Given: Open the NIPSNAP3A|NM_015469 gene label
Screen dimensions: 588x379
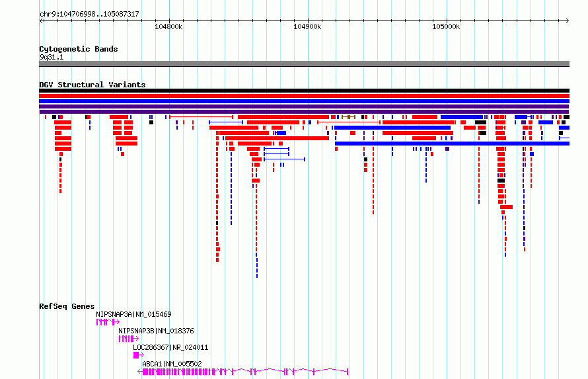Looking at the screenshot, I should click(134, 314).
